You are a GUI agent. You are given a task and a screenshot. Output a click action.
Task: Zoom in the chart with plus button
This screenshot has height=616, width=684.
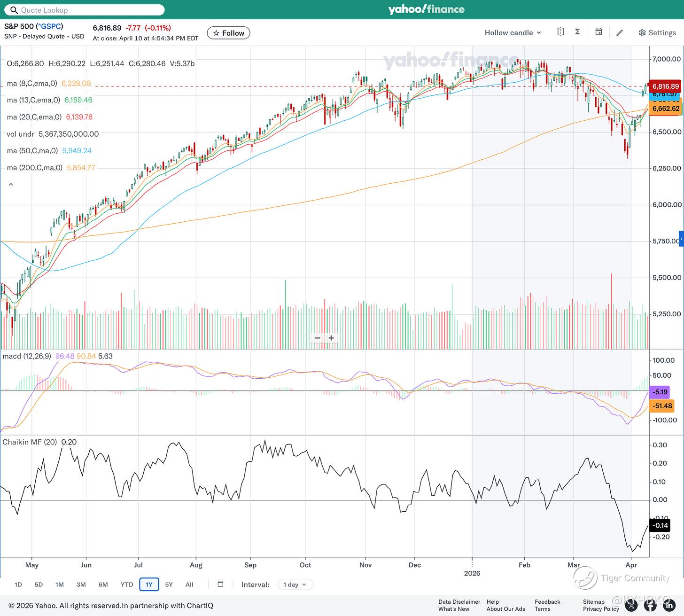tap(331, 338)
